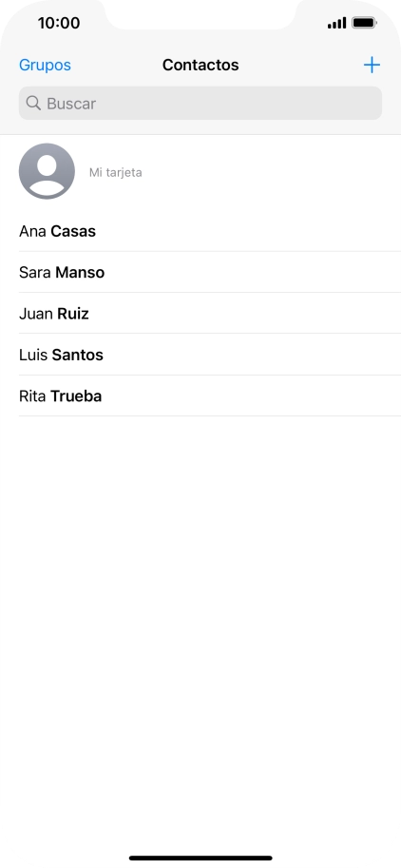Focus the Buscar search field

pos(200,103)
